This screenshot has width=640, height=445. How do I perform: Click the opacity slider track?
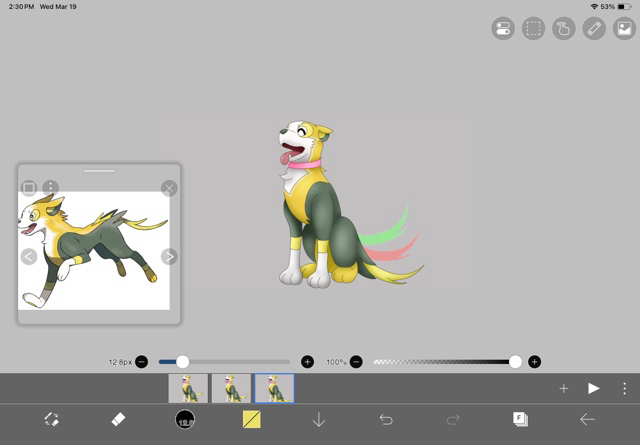pyautogui.click(x=445, y=362)
